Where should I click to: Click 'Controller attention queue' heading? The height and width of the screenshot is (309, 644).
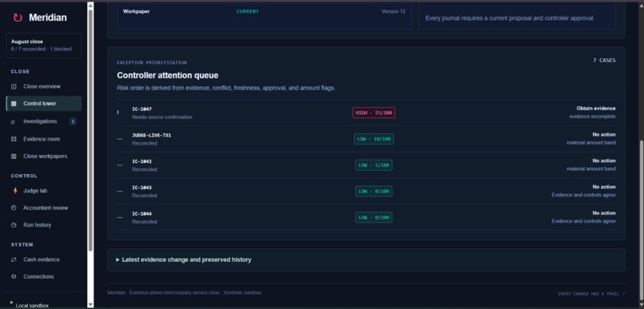tap(168, 76)
